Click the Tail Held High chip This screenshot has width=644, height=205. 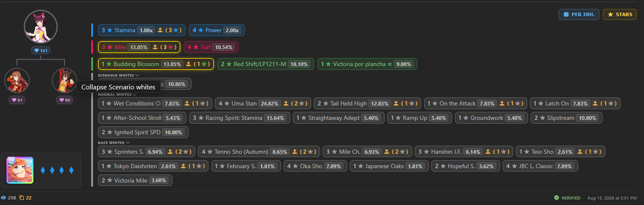tap(368, 103)
